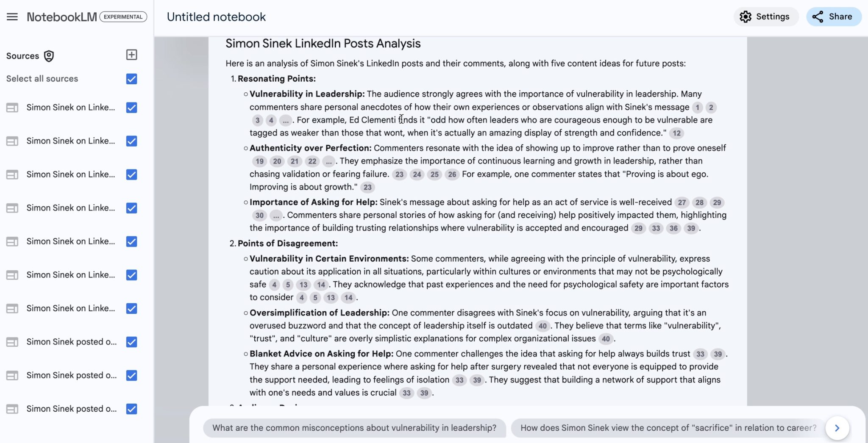Click the shield icon beside the Sources header
The height and width of the screenshot is (443, 868).
(49, 56)
